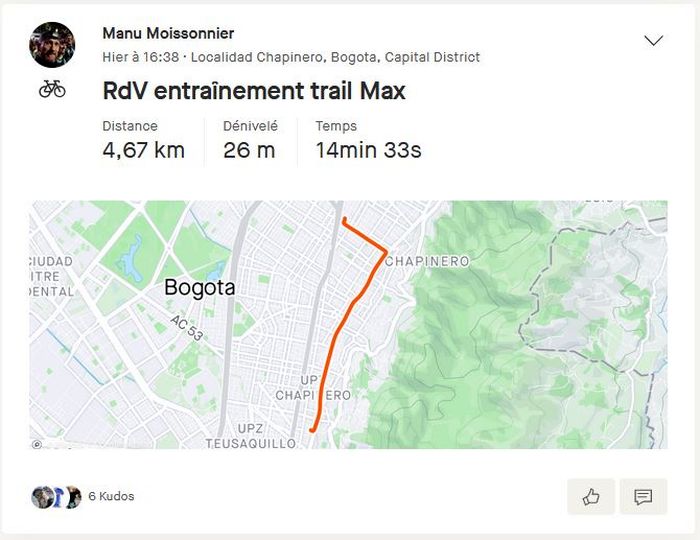
Task: Click the first kudos-giver avatar
Action: 40,497
